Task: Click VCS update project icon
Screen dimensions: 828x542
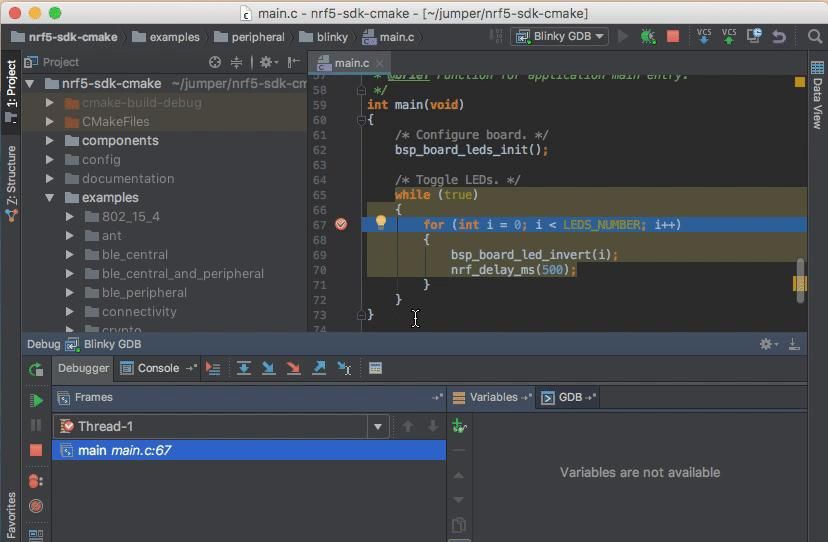Action: click(x=704, y=36)
